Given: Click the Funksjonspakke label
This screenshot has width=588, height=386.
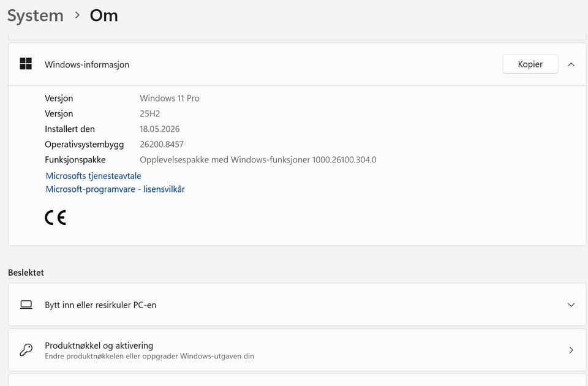Looking at the screenshot, I should click(75, 160).
